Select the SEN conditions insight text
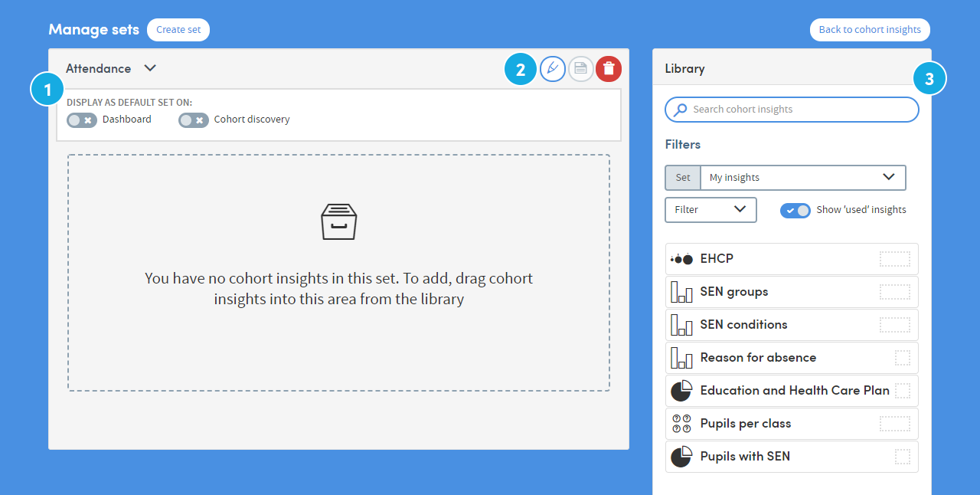The width and height of the screenshot is (980, 495). tap(743, 325)
